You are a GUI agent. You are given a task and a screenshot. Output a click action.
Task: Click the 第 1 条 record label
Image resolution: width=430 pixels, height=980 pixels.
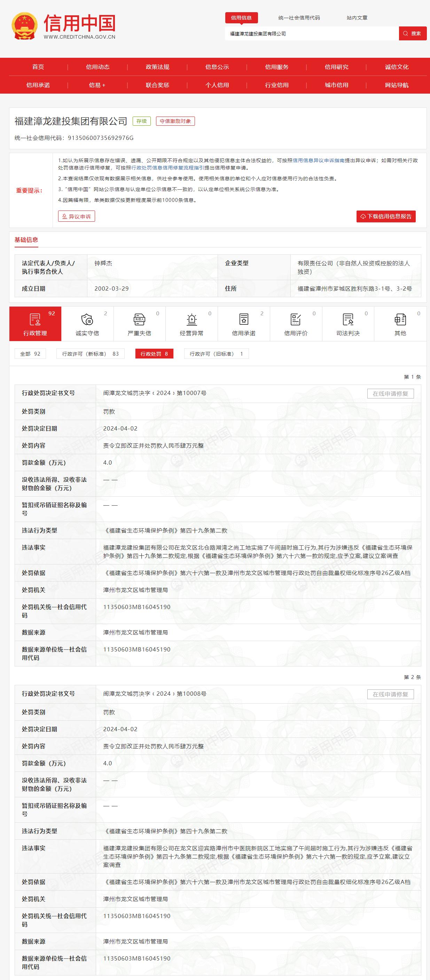413,377
